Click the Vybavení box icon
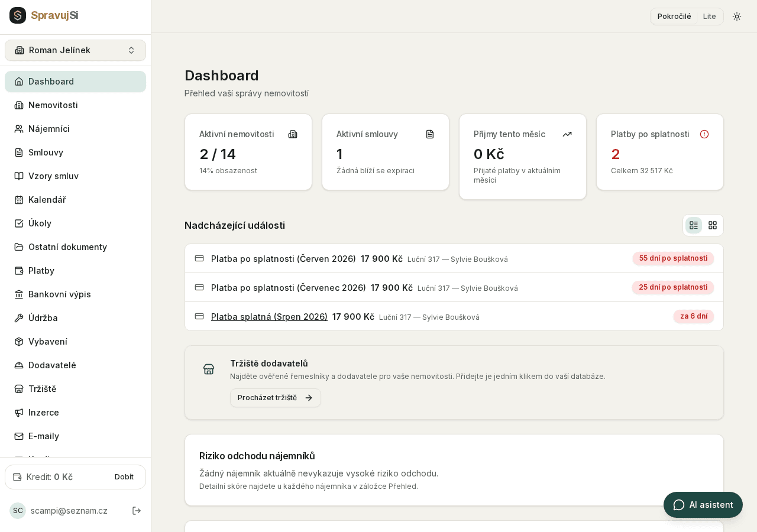 (x=19, y=342)
